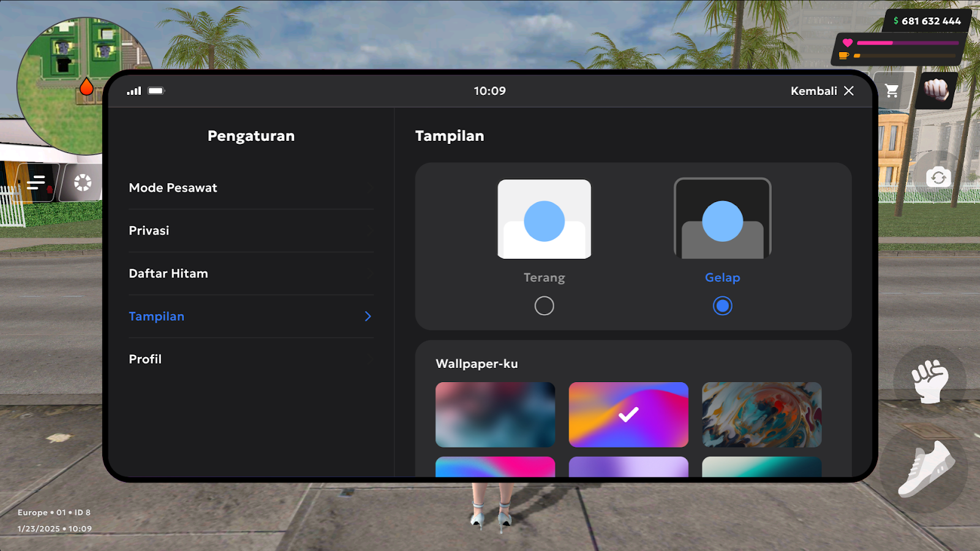Choose the dark theme preview thumbnail
Viewport: 980px width, 551px height.
point(723,219)
